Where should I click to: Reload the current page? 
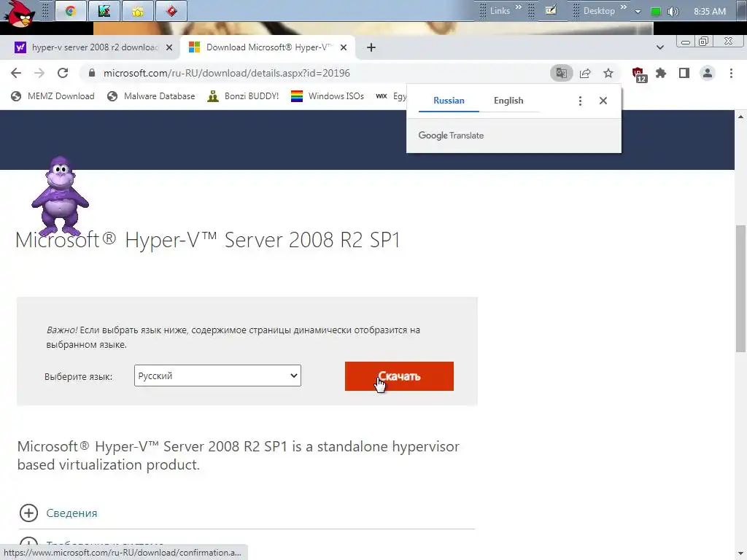pos(63,73)
